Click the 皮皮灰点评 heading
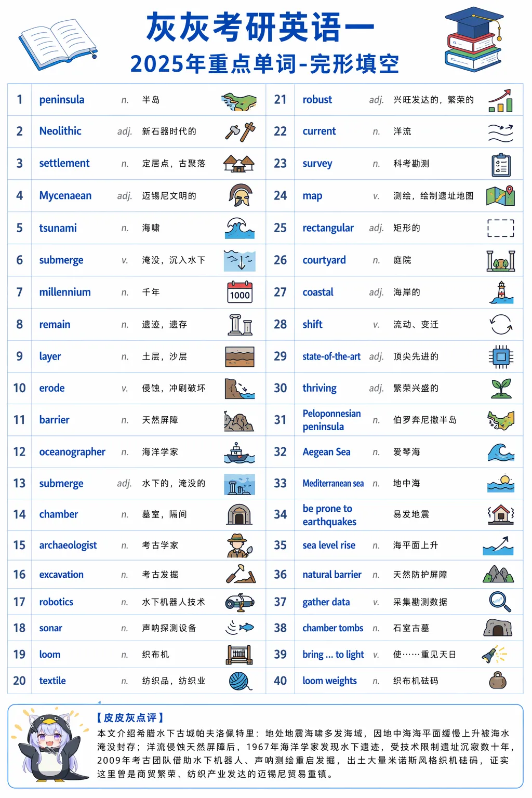Viewport: 532px width, 798px height. (130, 718)
